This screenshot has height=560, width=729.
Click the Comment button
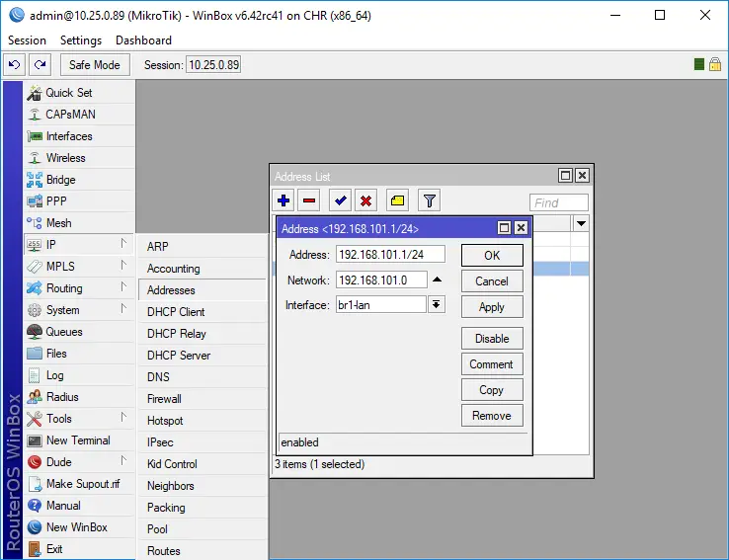(492, 364)
